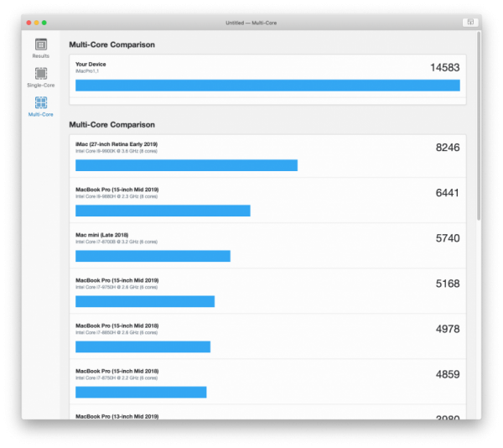This screenshot has width=503, height=448.
Task: Switch to the Single-Core view icon
Action: point(41,74)
